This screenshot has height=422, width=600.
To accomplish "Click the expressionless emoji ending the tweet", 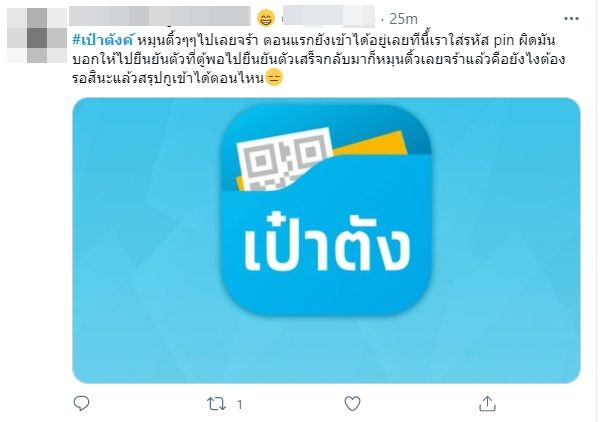I will tap(274, 78).
